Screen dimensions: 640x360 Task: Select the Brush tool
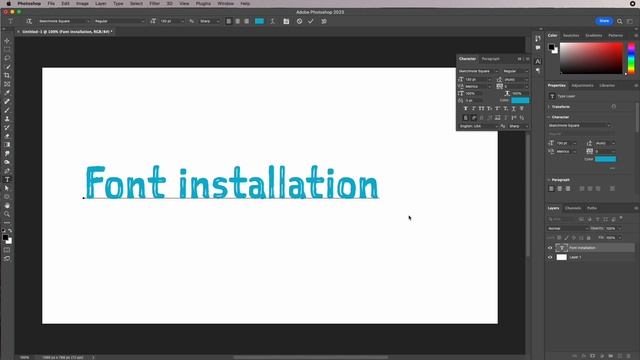point(7,110)
